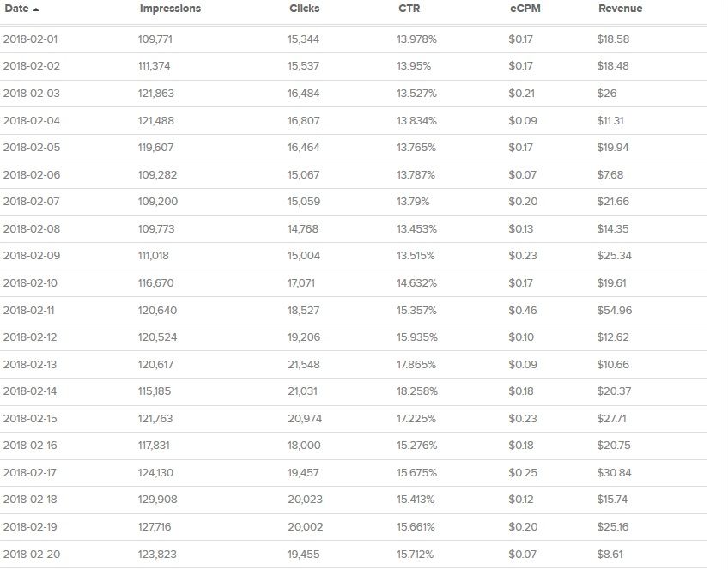The width and height of the screenshot is (728, 570).
Task: Click the Date column header text
Action: click(x=16, y=9)
